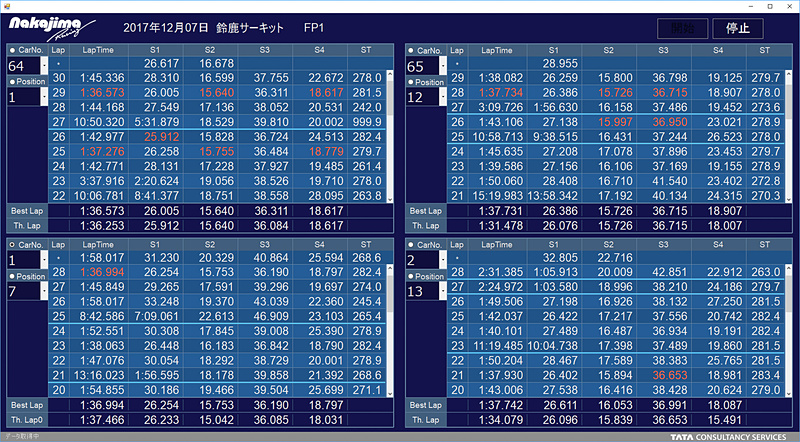Select the Position radio in the car 64 panel
The height and width of the screenshot is (442, 800).
13,82
